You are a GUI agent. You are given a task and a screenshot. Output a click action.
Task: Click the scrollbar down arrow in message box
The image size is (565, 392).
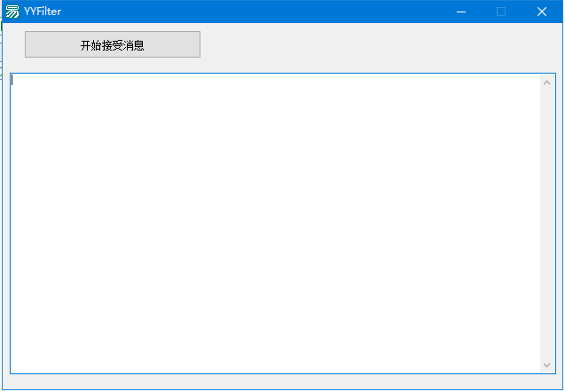546,365
